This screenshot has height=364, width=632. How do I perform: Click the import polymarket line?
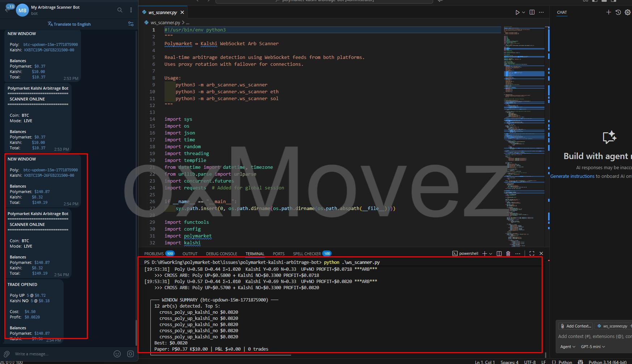click(188, 236)
